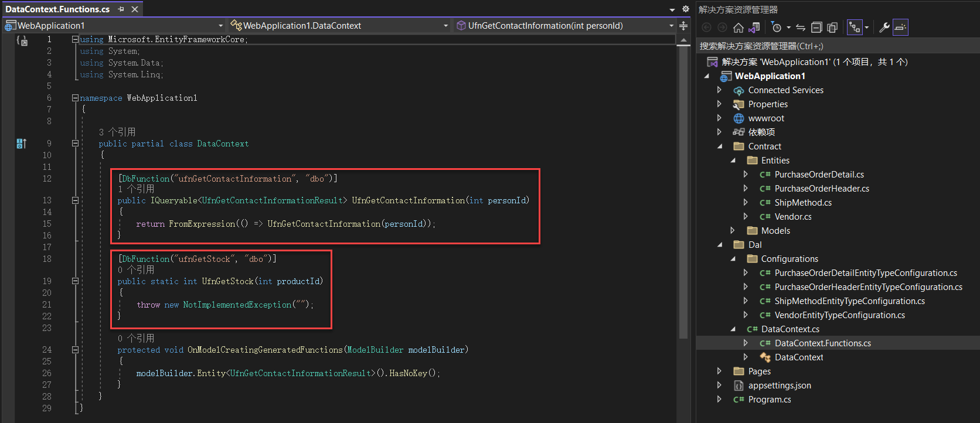Click the editor vertical scrollbar thumb

[683, 192]
